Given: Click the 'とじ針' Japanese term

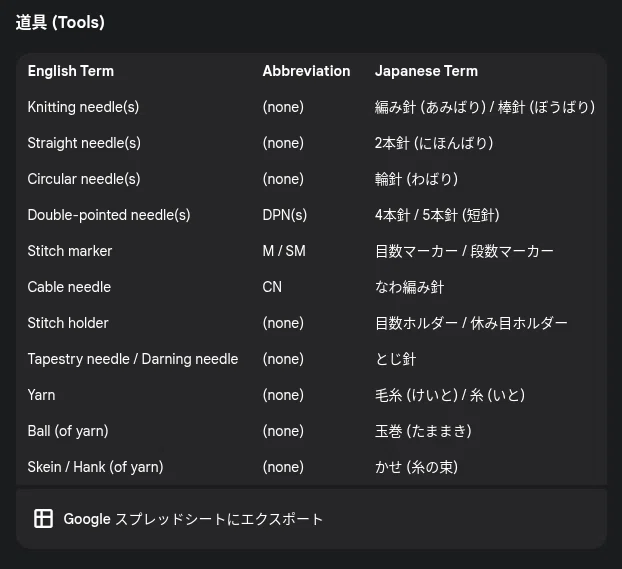Looking at the screenshot, I should (x=395, y=359).
